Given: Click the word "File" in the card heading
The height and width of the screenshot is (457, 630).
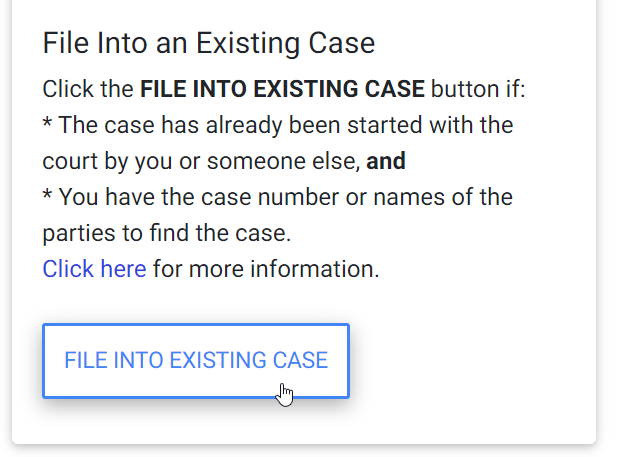Looking at the screenshot, I should tap(65, 44).
